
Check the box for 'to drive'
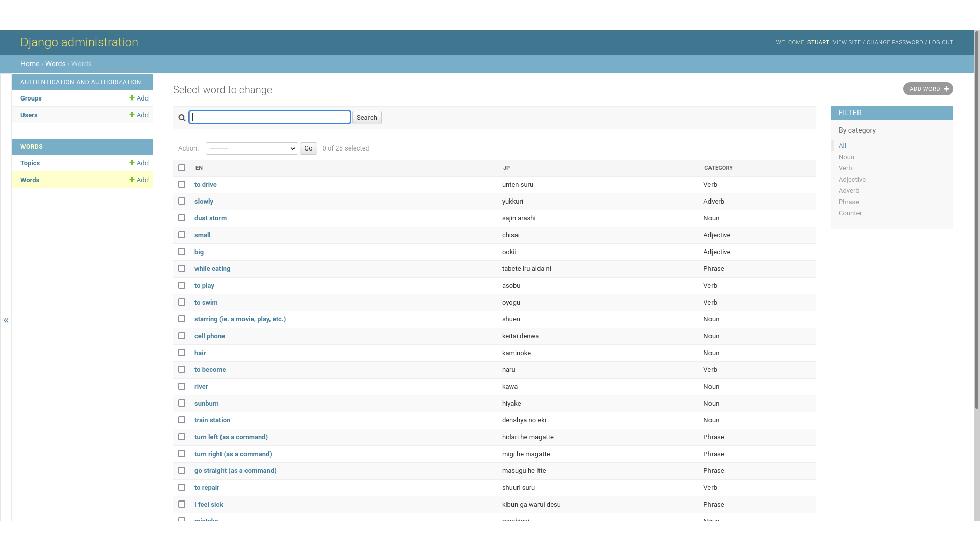[182, 184]
